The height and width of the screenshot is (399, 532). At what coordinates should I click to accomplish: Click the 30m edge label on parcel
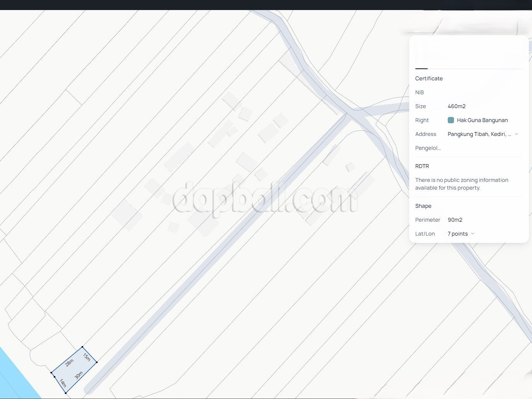pyautogui.click(x=78, y=375)
